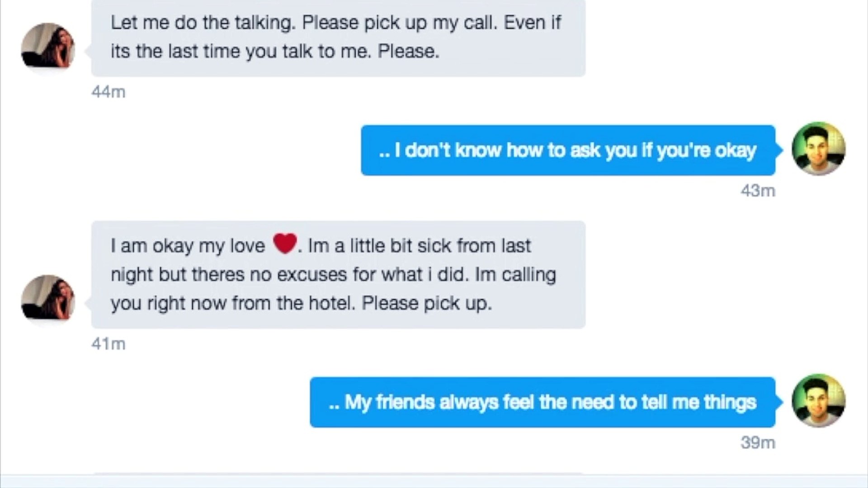
Task: Click the 43m timestamp
Action: (758, 191)
